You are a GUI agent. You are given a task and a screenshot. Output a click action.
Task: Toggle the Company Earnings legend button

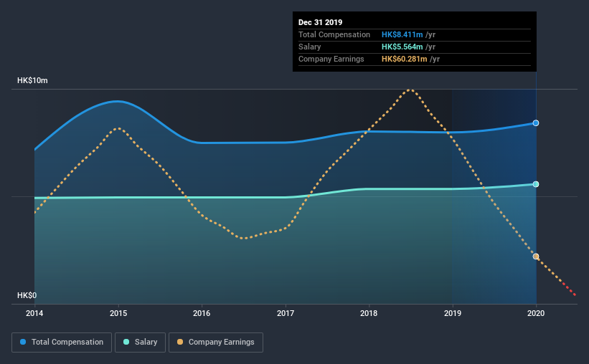click(x=216, y=343)
